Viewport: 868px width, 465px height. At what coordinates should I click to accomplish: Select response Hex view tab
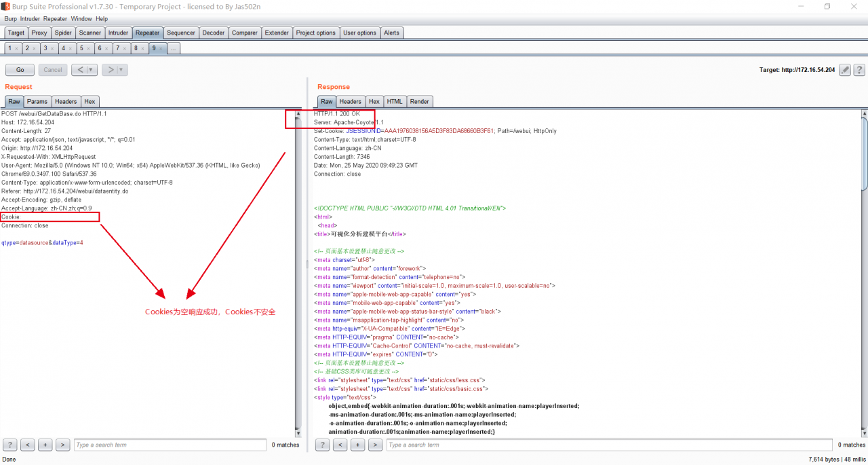point(374,101)
